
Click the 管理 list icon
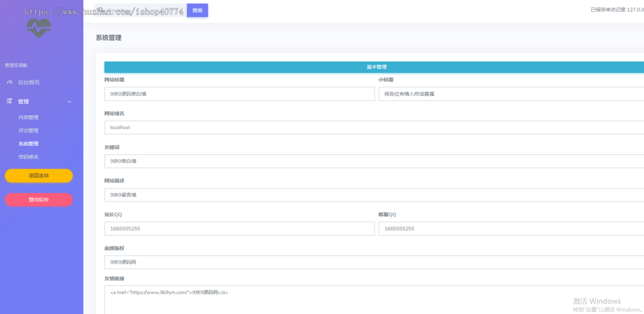tap(10, 101)
